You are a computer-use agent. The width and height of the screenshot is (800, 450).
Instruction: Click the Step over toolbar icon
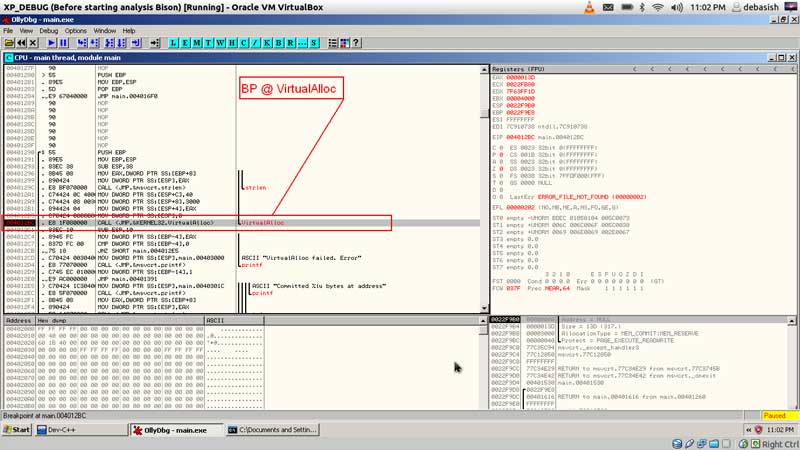tap(94, 43)
